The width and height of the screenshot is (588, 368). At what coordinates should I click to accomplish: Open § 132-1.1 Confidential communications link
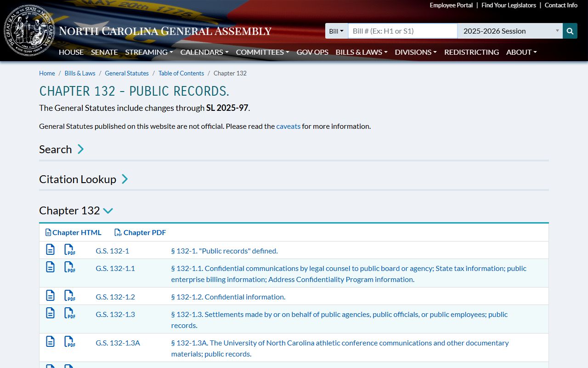(349, 274)
